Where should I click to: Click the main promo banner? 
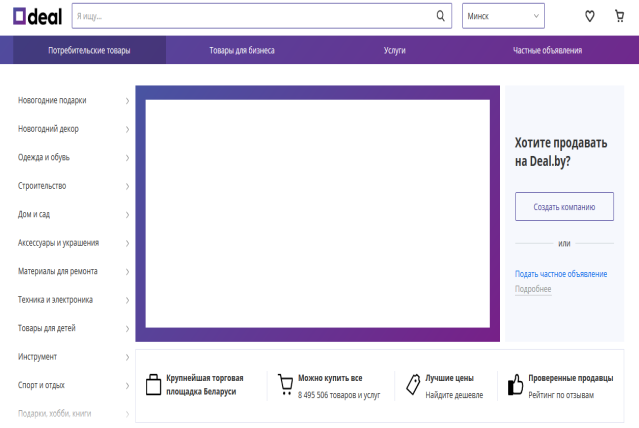coord(317,214)
